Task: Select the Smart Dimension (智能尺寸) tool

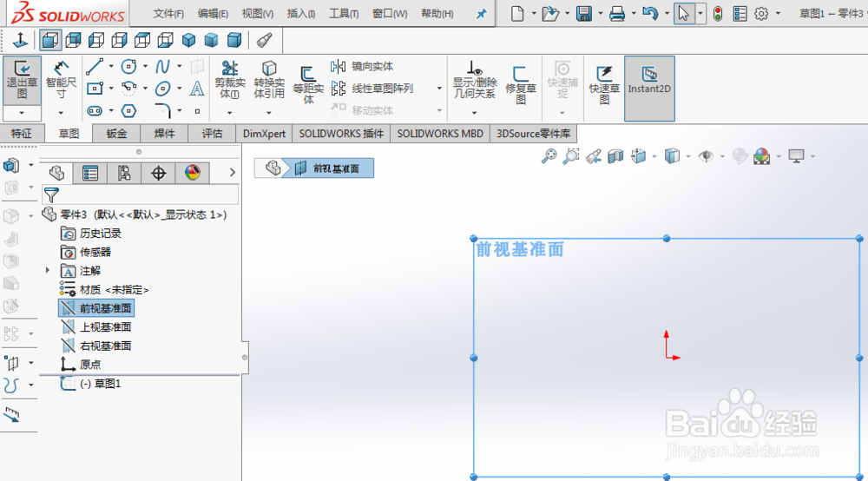Action: (x=61, y=80)
